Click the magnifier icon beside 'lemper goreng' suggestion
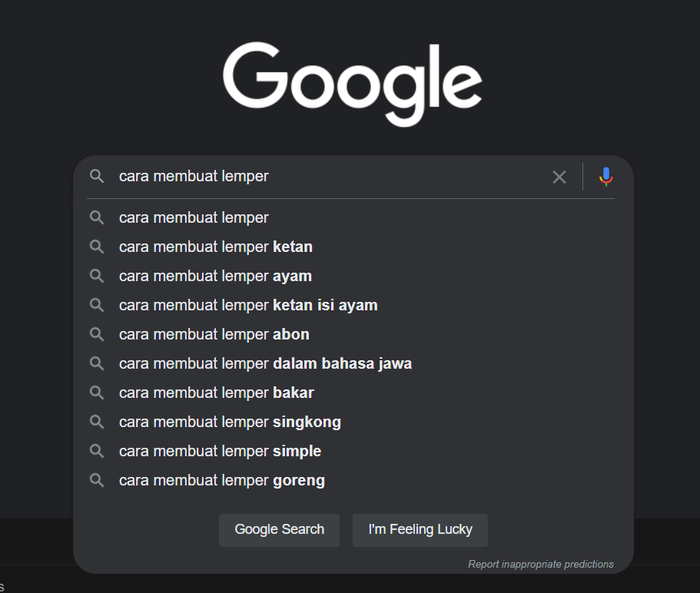 97,480
